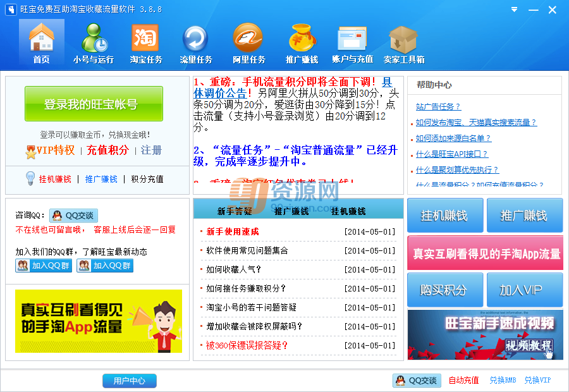Click the 兑换RMB link

click(503, 380)
